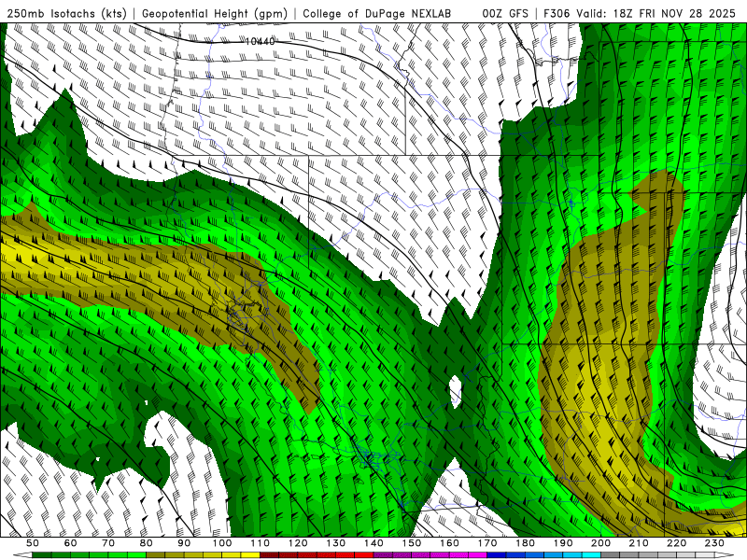Click the 170 knot legend value
This screenshot has width=747, height=560.
click(487, 543)
